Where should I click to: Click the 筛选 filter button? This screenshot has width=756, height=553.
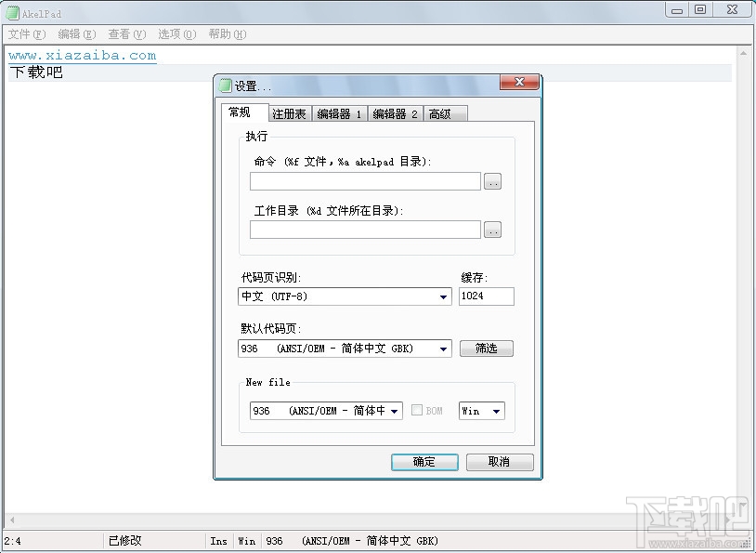[486, 349]
